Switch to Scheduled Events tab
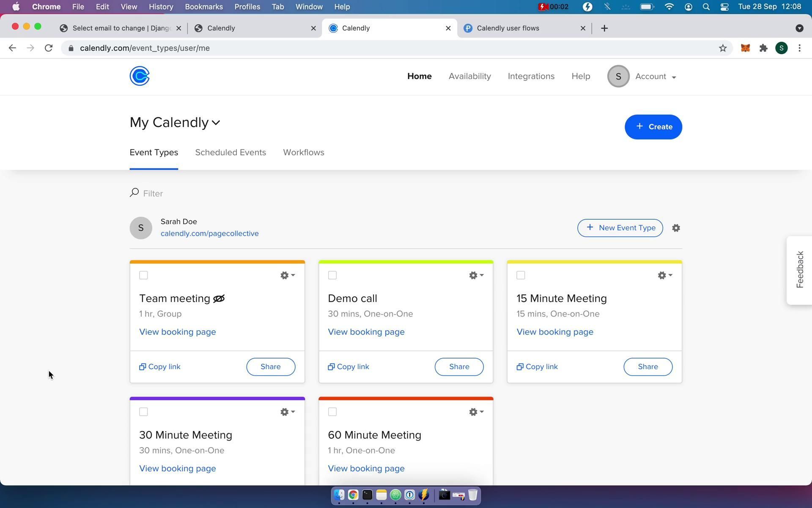812x508 pixels. (x=230, y=152)
